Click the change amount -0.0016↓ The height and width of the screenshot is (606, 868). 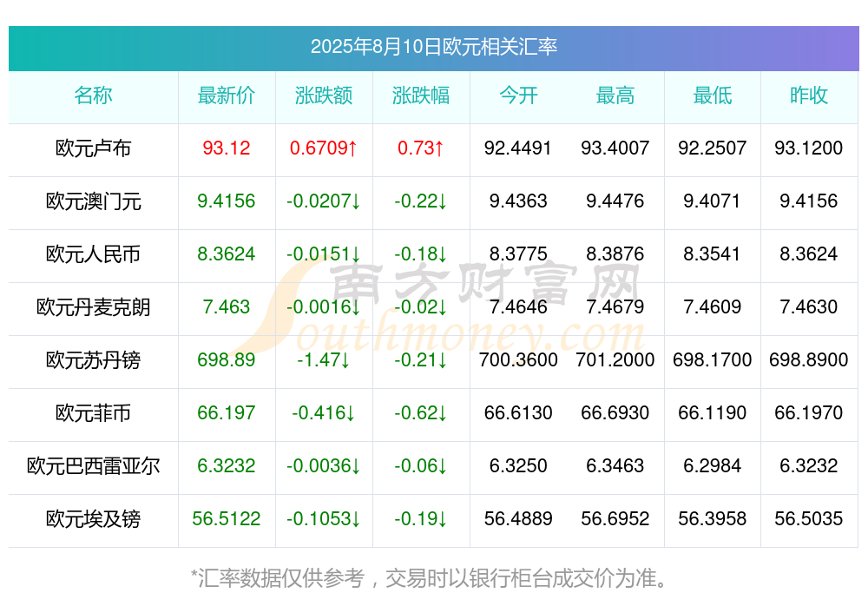pyautogui.click(x=324, y=306)
